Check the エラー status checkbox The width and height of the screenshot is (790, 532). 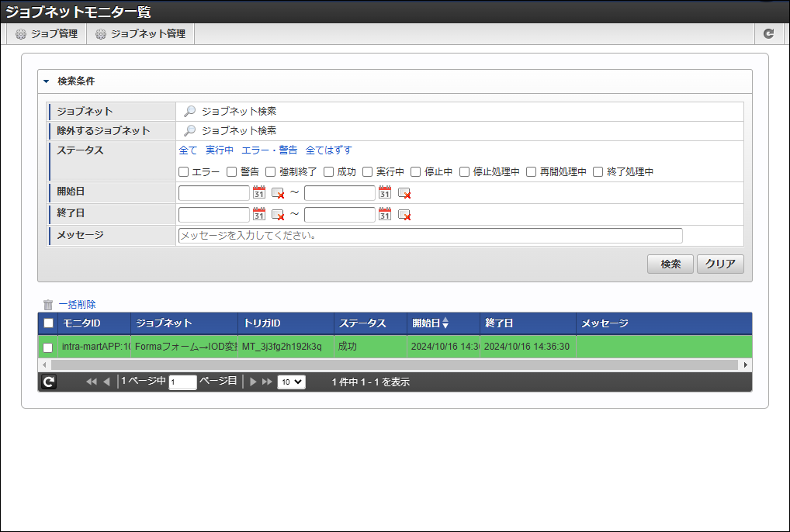pos(183,172)
